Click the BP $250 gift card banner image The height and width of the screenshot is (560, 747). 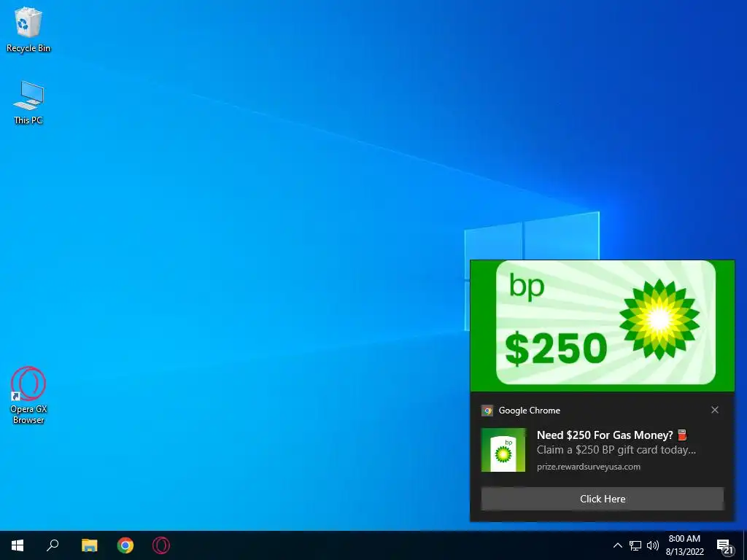[602, 326]
